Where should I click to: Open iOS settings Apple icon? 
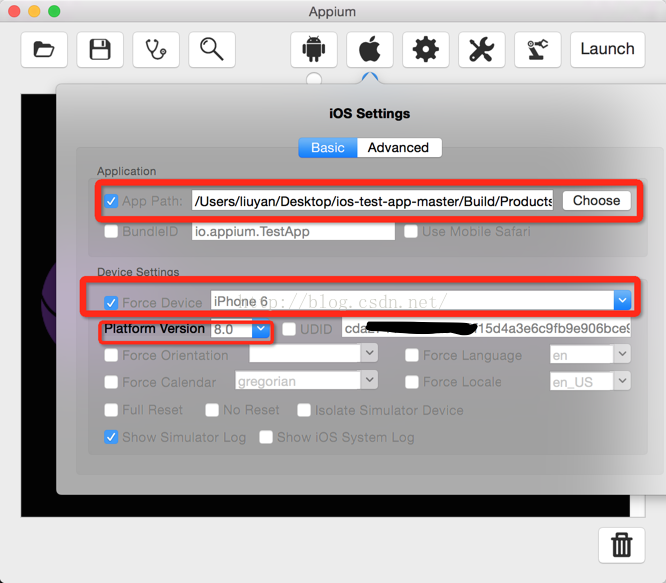pos(370,49)
